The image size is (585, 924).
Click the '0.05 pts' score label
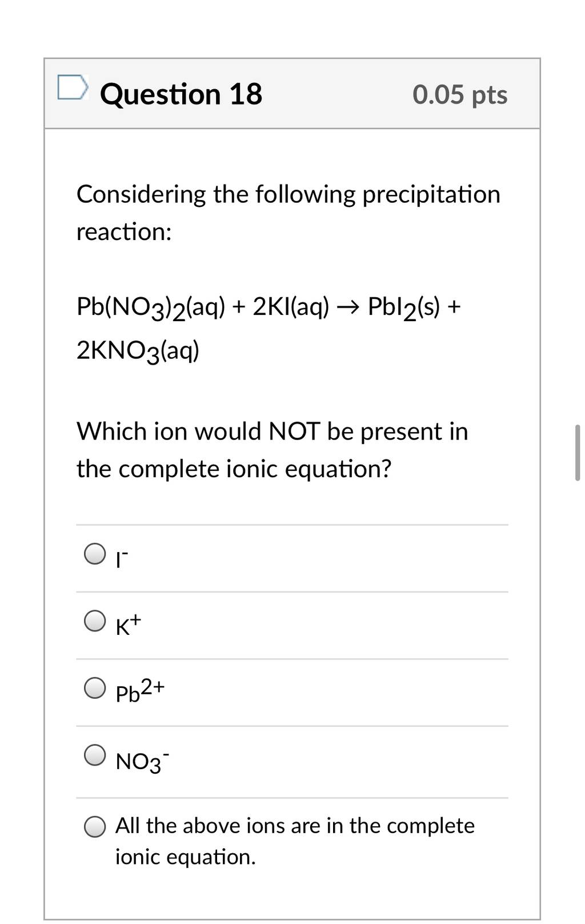pyautogui.click(x=460, y=95)
